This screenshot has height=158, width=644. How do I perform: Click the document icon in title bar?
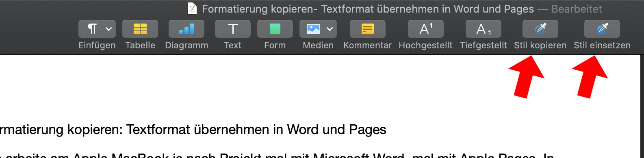pyautogui.click(x=192, y=8)
